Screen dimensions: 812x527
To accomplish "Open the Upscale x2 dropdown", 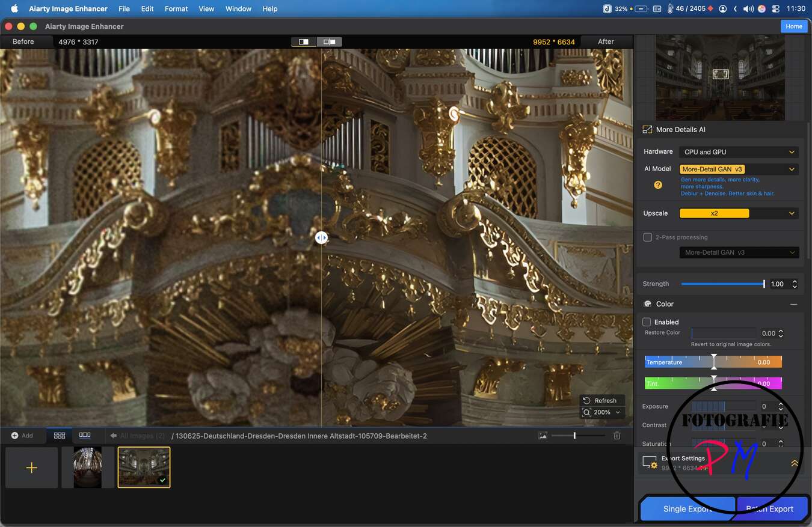I will pyautogui.click(x=739, y=213).
